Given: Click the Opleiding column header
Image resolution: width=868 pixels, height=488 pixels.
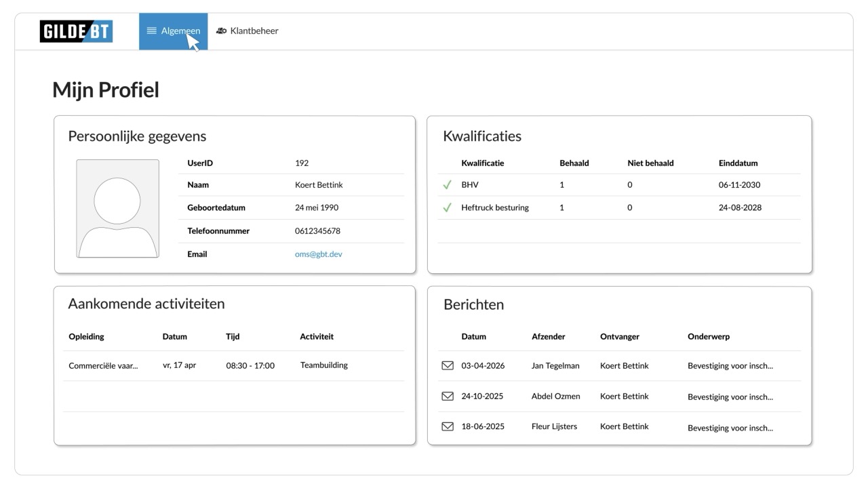Looking at the screenshot, I should (87, 337).
